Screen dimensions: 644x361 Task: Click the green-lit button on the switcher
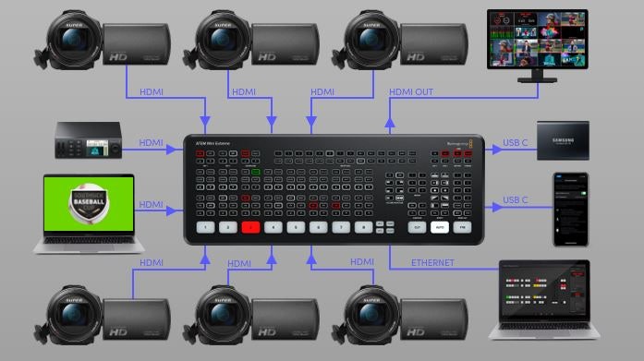click(x=255, y=172)
